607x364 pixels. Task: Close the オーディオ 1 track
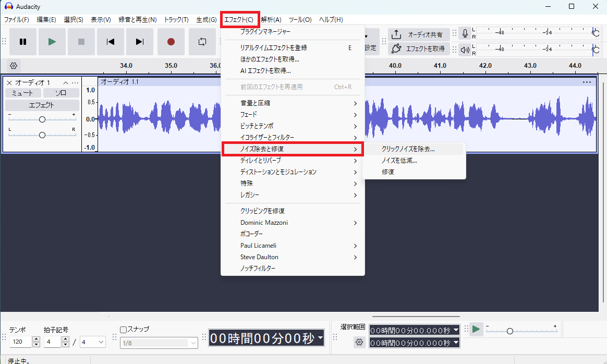click(x=9, y=82)
